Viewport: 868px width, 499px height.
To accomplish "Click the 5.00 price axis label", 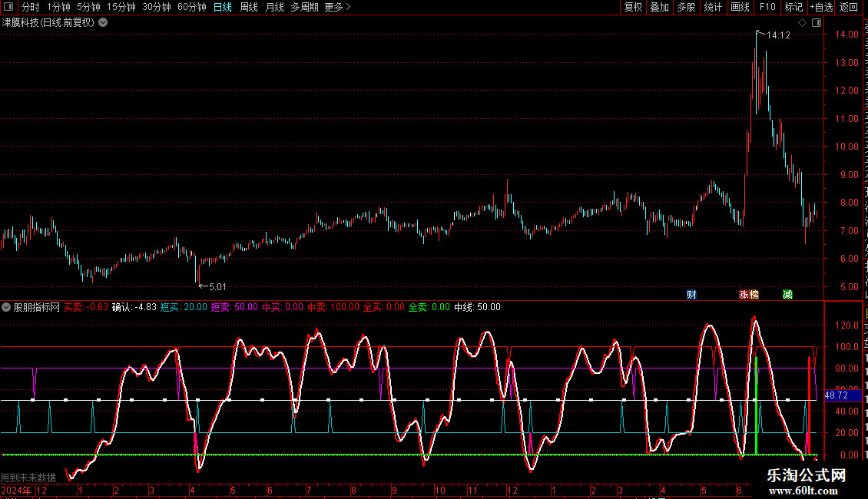I will (x=849, y=287).
